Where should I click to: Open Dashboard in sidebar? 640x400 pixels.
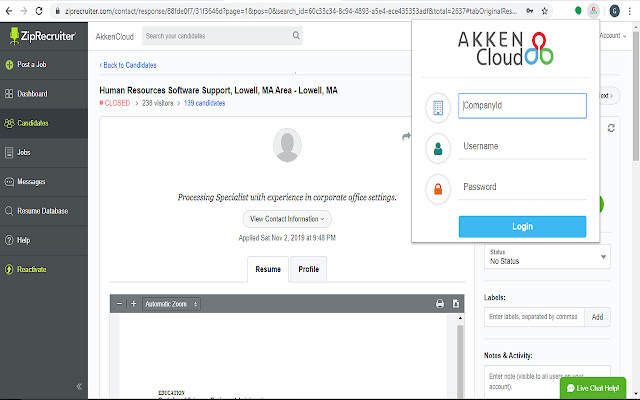(44, 93)
